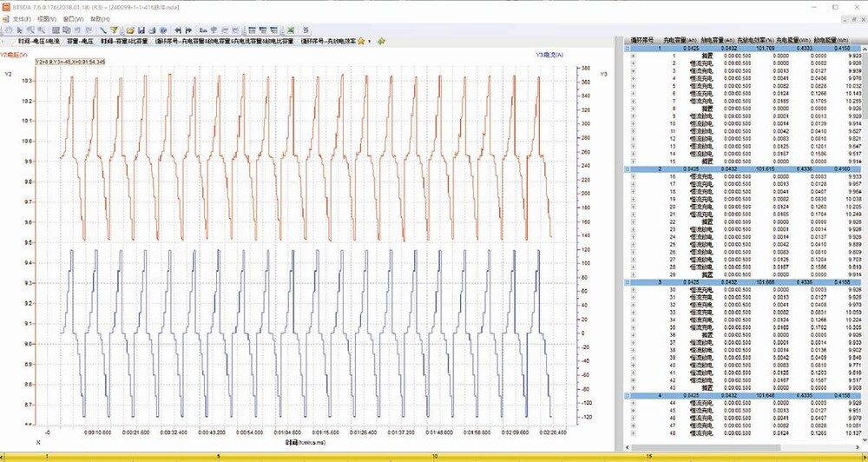
Task: Click the save (floppy disk) toolbar icon
Action: (141, 30)
